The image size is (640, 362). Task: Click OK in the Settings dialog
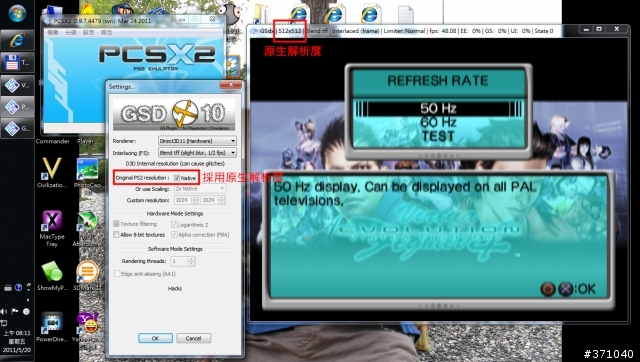(155, 338)
